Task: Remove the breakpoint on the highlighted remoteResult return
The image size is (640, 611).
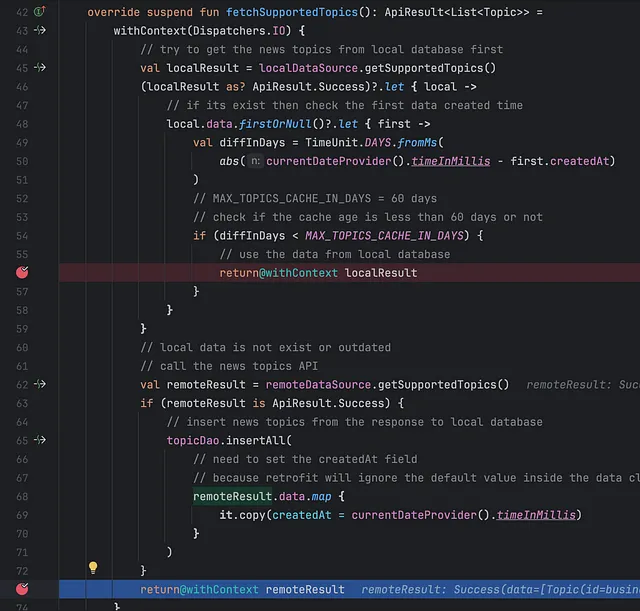Action: tap(23, 589)
